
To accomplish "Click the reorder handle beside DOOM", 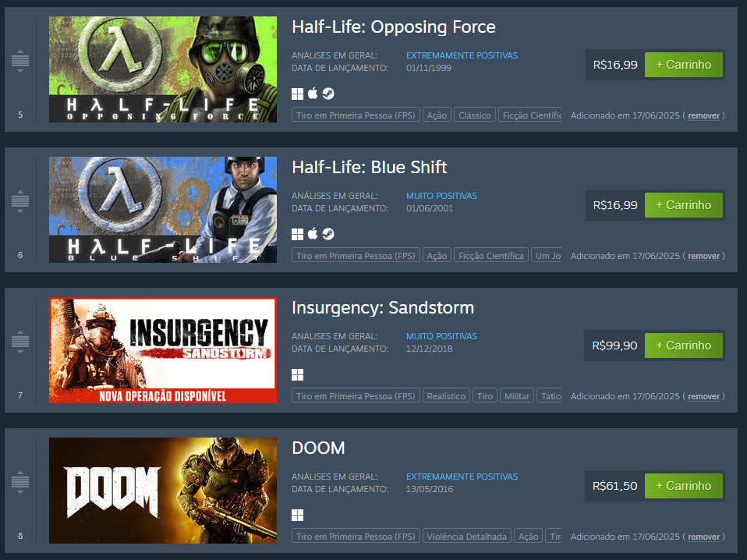I will point(20,482).
